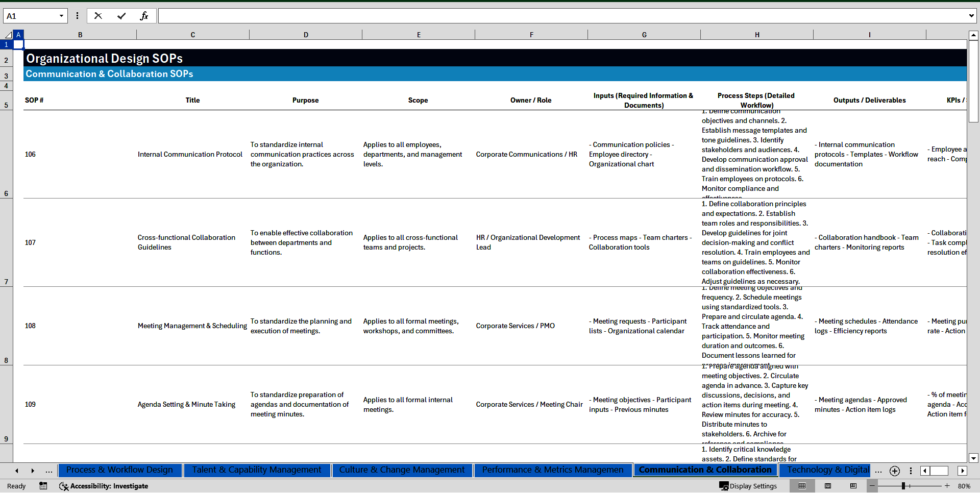Expand the formula bar with chevron

pyautogui.click(x=971, y=16)
